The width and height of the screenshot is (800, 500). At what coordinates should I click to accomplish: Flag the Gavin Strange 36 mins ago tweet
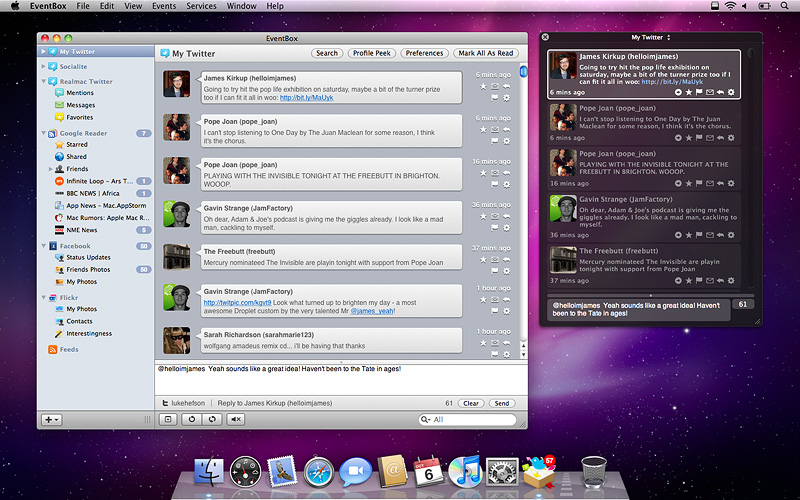pyautogui.click(x=494, y=228)
